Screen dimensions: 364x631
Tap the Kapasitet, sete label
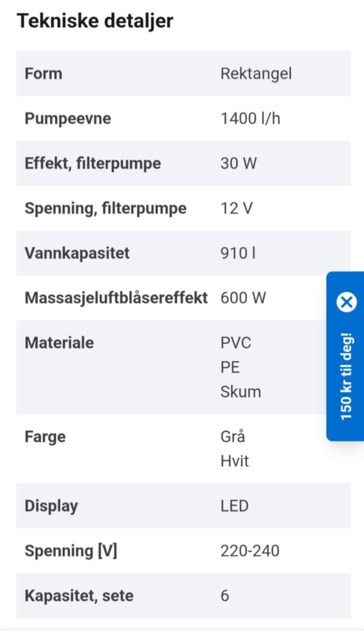click(79, 596)
